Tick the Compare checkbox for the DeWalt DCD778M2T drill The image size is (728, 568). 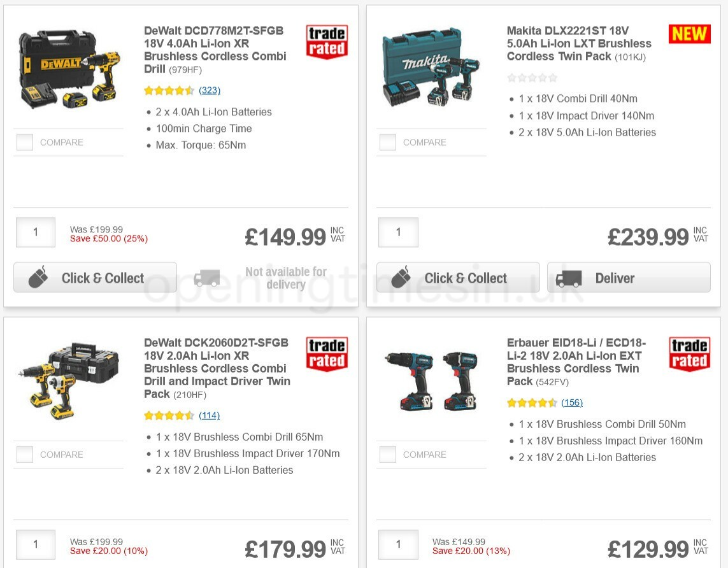point(24,142)
